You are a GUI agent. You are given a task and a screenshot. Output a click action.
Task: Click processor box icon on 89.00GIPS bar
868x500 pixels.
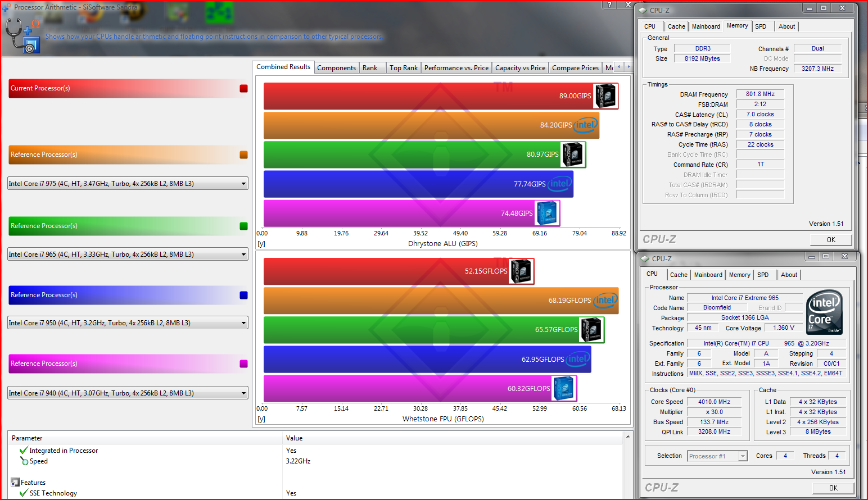tap(605, 96)
